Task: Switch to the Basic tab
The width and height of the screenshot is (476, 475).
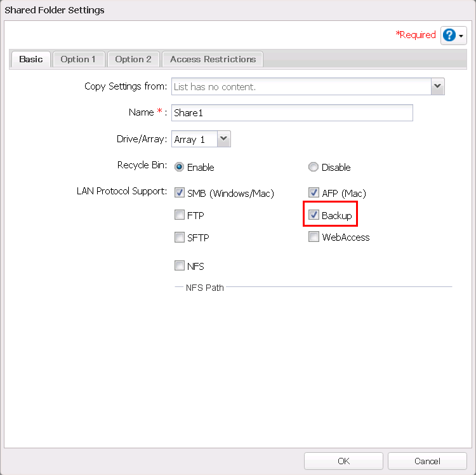Action: click(31, 59)
